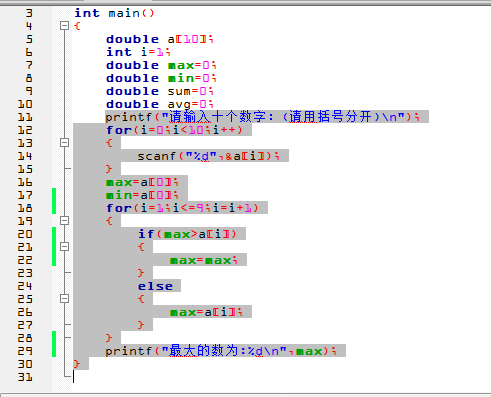Click line number 11 in the gutter

25,117
